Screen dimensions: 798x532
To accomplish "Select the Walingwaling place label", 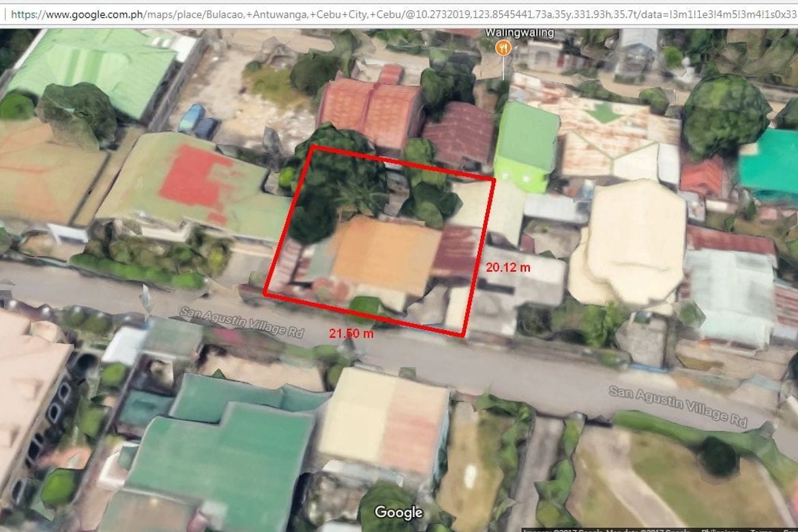I will click(519, 33).
